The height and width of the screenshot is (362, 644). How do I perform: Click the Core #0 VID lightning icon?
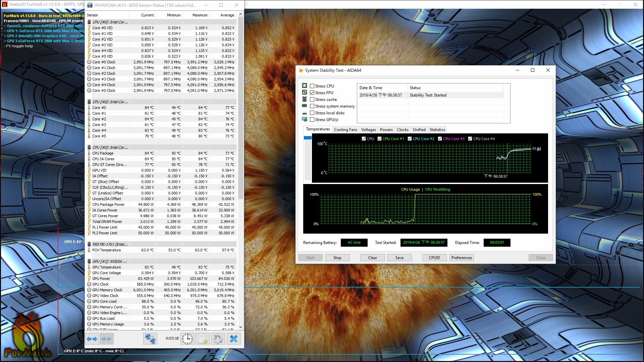tap(89, 28)
